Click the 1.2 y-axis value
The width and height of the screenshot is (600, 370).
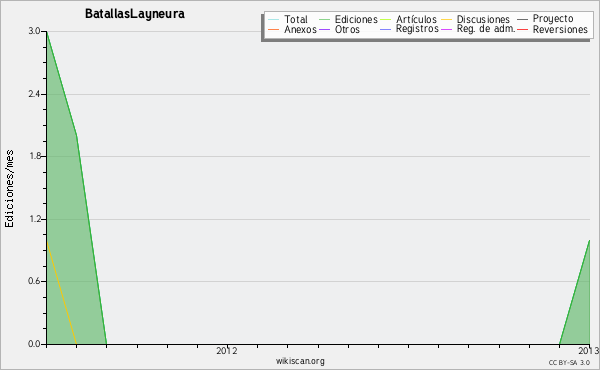tap(34, 219)
